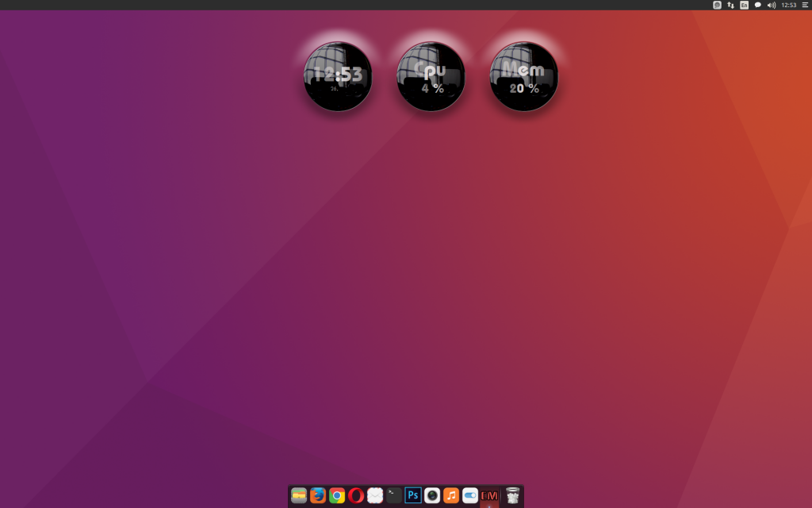Screen dimensions: 812x508
Task: Click the 12:53 clock in the top panel
Action: (789, 6)
